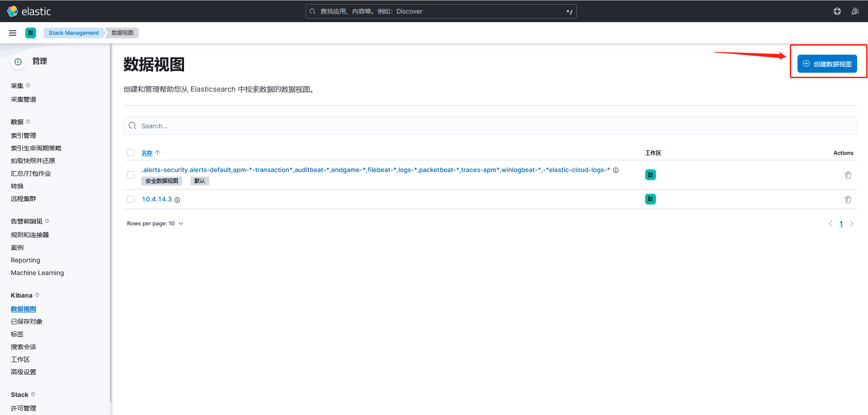868x415 pixels.
Task: Open 拍取快照并还原 in sidebar
Action: 33,161
